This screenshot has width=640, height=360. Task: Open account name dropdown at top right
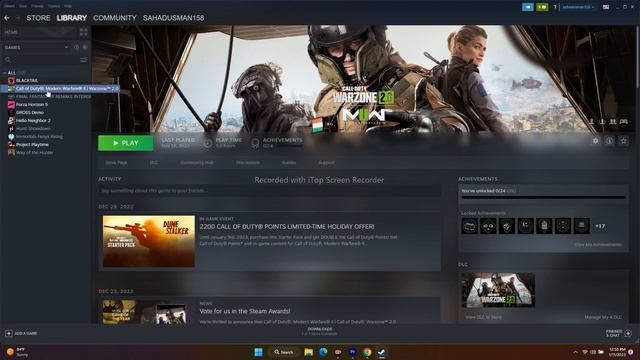coord(578,7)
